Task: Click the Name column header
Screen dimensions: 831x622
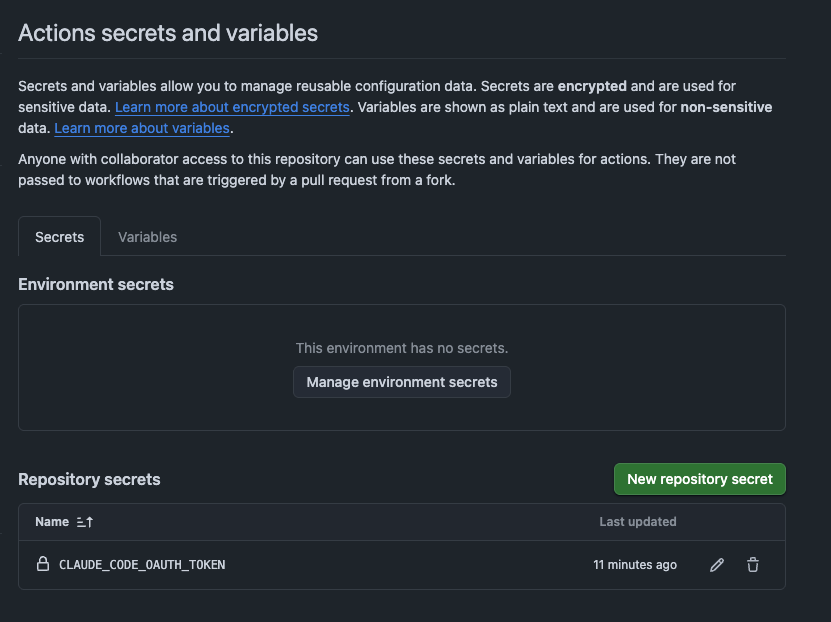Action: [x=51, y=521]
